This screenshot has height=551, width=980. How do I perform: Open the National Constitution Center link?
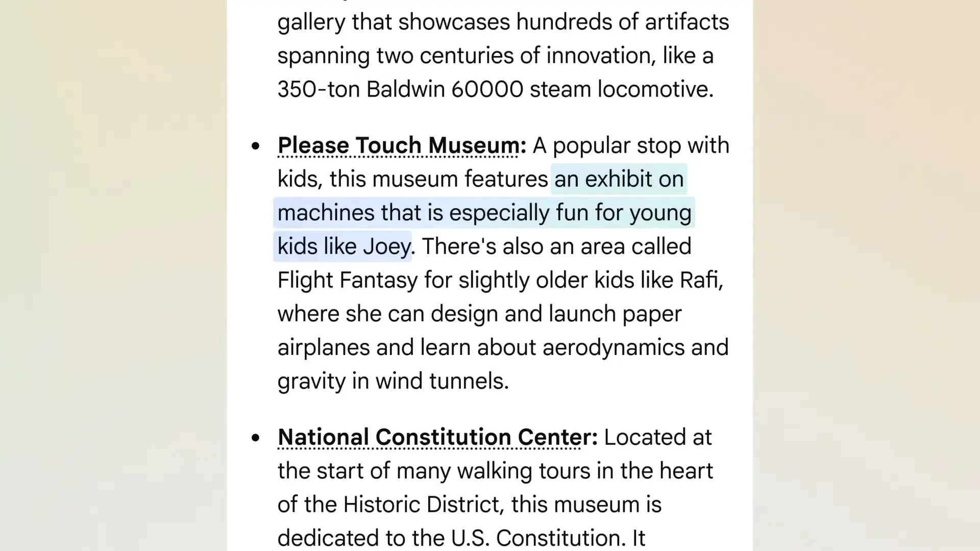click(429, 437)
